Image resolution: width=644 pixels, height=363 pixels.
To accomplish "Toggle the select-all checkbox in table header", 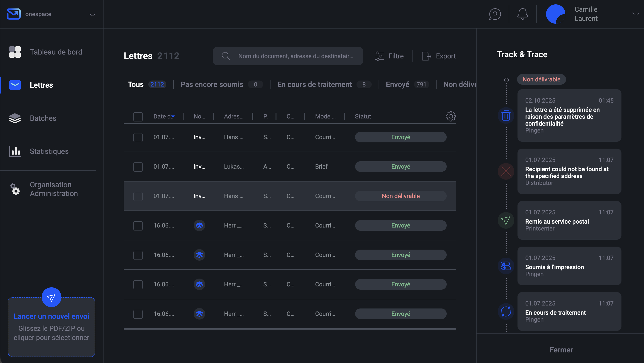I will [138, 116].
